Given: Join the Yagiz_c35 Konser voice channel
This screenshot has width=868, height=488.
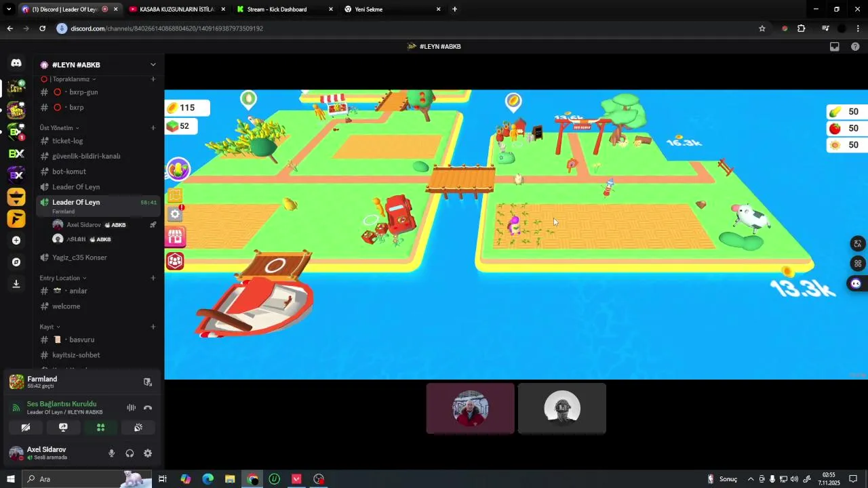Looking at the screenshot, I should [98, 258].
